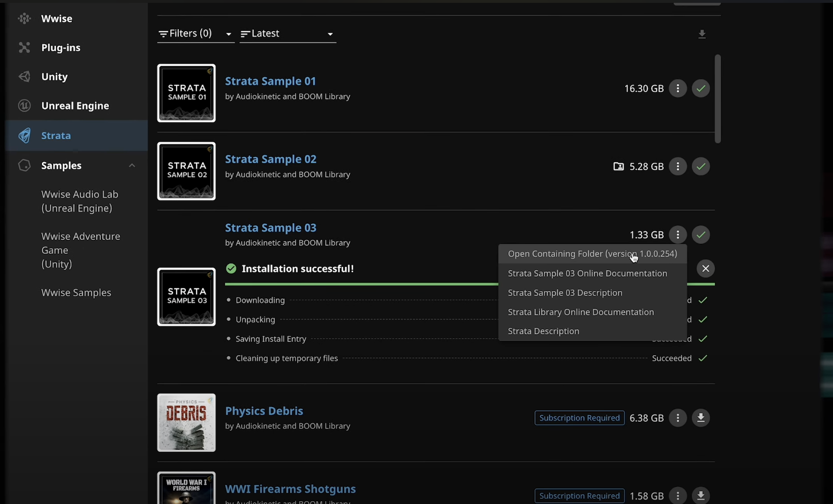Open the Filters (0) dropdown
Viewport: 833px width, 504px height.
pyautogui.click(x=195, y=33)
